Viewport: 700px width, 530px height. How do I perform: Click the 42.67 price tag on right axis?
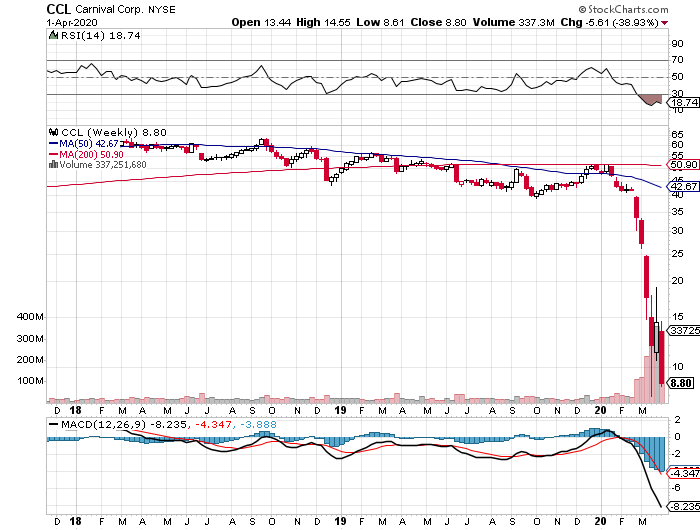coord(683,186)
